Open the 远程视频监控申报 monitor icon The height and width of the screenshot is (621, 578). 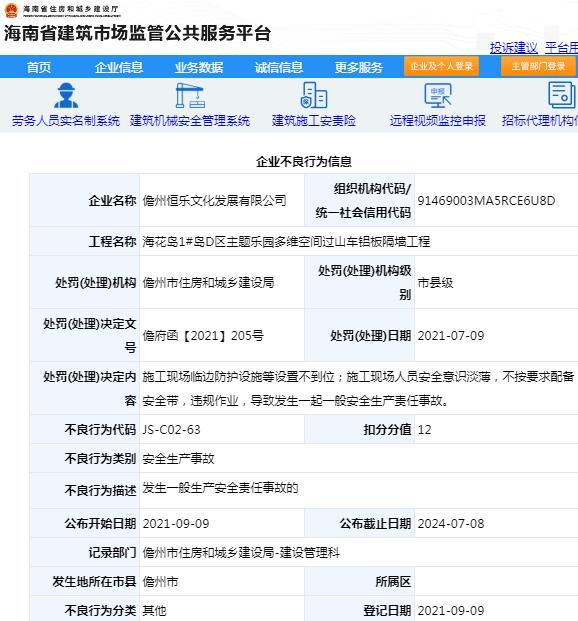click(438, 95)
